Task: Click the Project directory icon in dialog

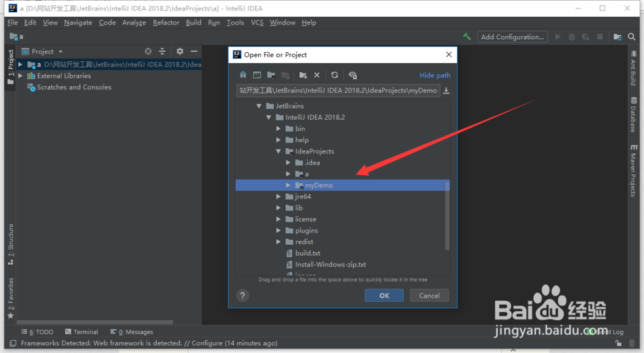Action: [271, 75]
